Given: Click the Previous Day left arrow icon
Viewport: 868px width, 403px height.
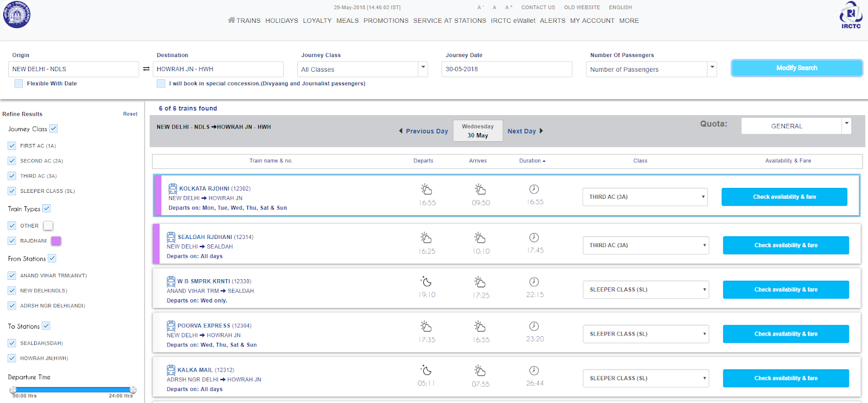Looking at the screenshot, I should tap(401, 131).
